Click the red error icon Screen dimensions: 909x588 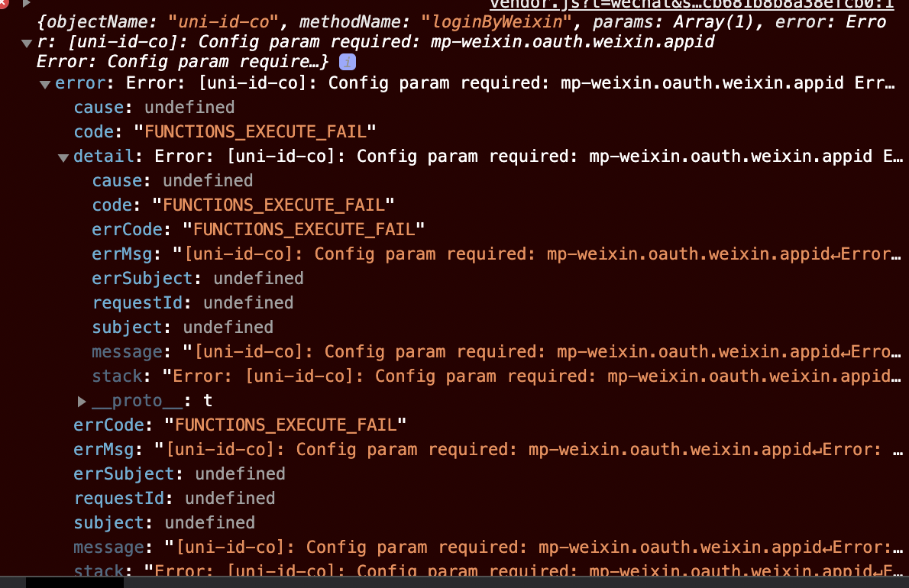(x=4, y=4)
